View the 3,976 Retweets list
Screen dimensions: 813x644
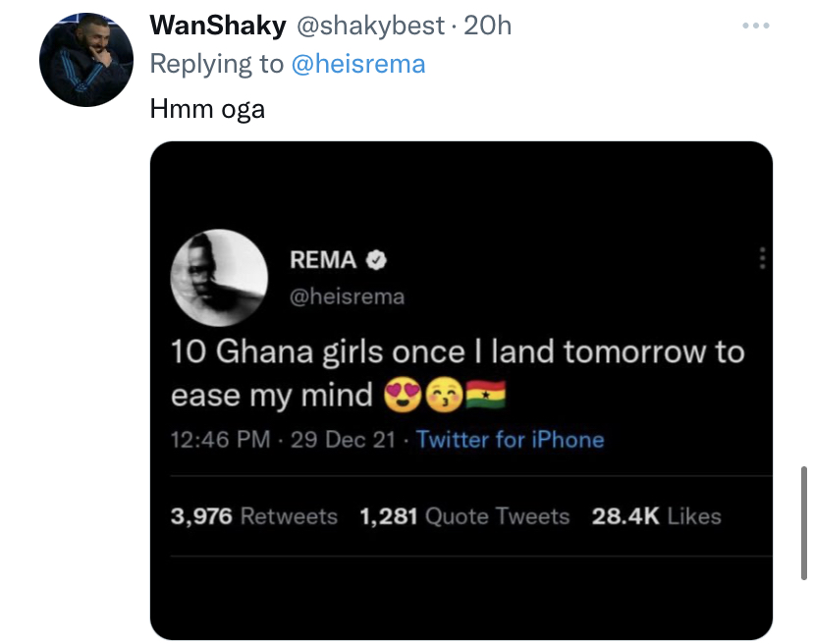(x=253, y=516)
